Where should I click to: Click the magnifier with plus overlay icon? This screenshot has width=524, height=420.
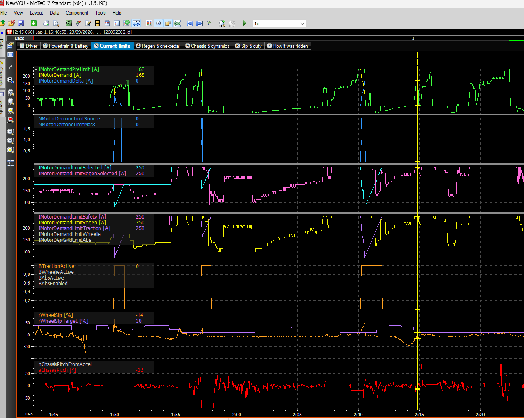click(x=222, y=23)
